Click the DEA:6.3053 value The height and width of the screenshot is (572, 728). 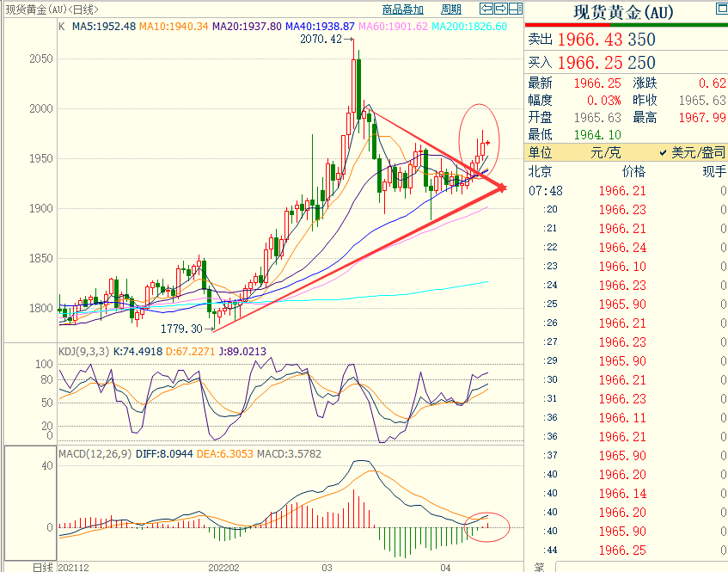[225, 454]
